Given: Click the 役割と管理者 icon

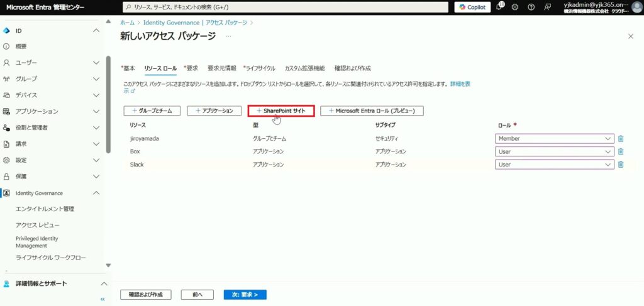Looking at the screenshot, I should click(x=6, y=128).
